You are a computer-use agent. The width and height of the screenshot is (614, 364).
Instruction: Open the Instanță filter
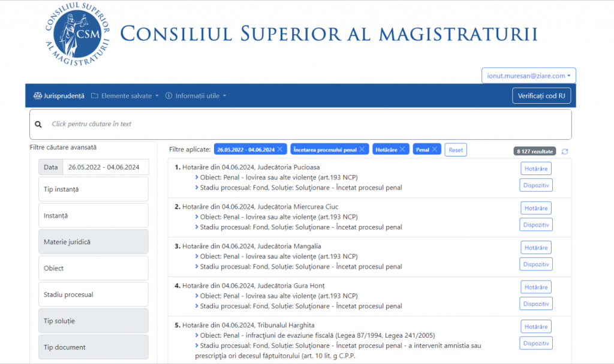pyautogui.click(x=94, y=215)
